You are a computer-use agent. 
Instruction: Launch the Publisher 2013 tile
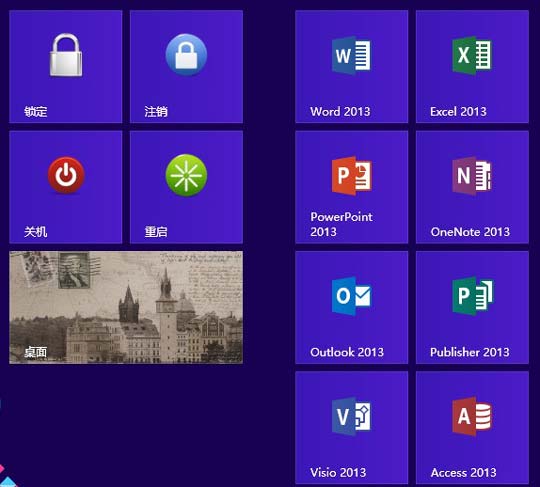(x=472, y=307)
